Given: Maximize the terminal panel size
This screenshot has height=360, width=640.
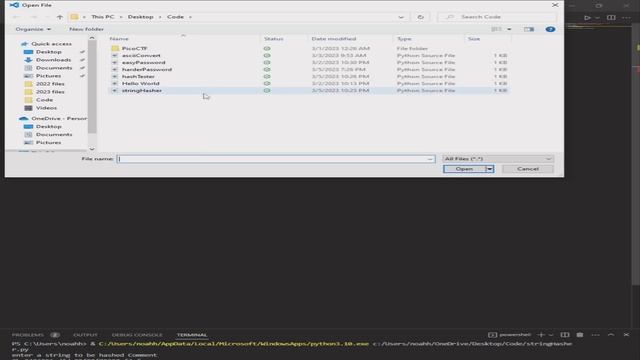Looking at the screenshot, I should (x=611, y=335).
